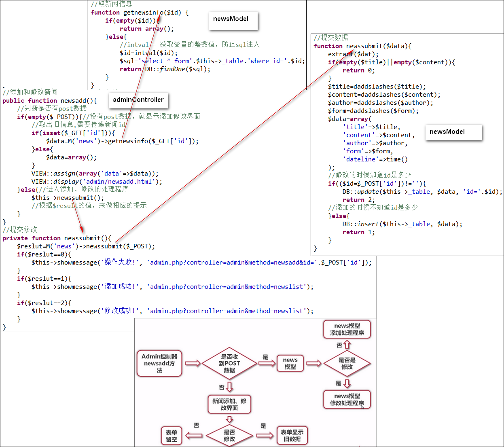The width and height of the screenshot is (504, 447).
Task: Click the '//提交数据' comment line
Action: [331, 38]
